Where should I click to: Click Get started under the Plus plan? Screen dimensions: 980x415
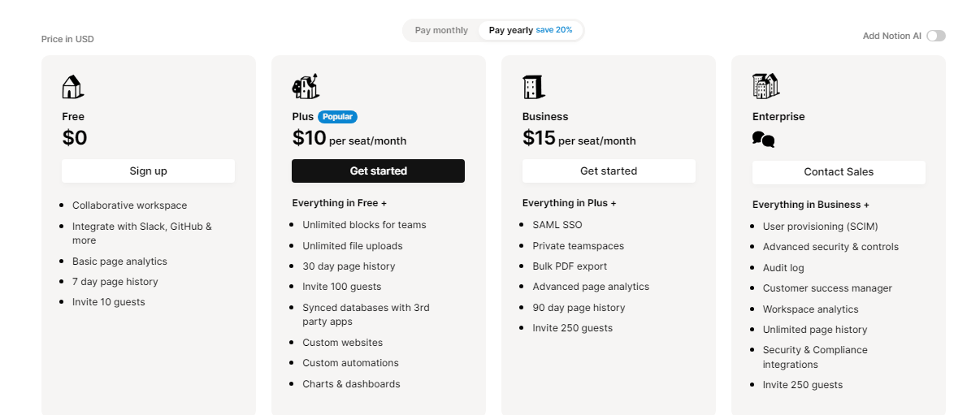point(378,171)
